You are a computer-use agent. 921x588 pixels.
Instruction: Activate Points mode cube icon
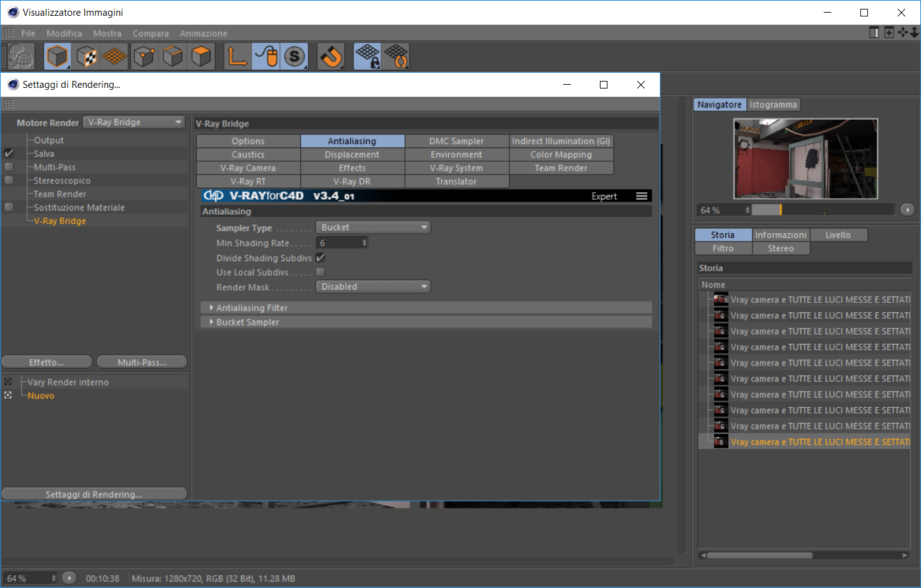coord(144,56)
